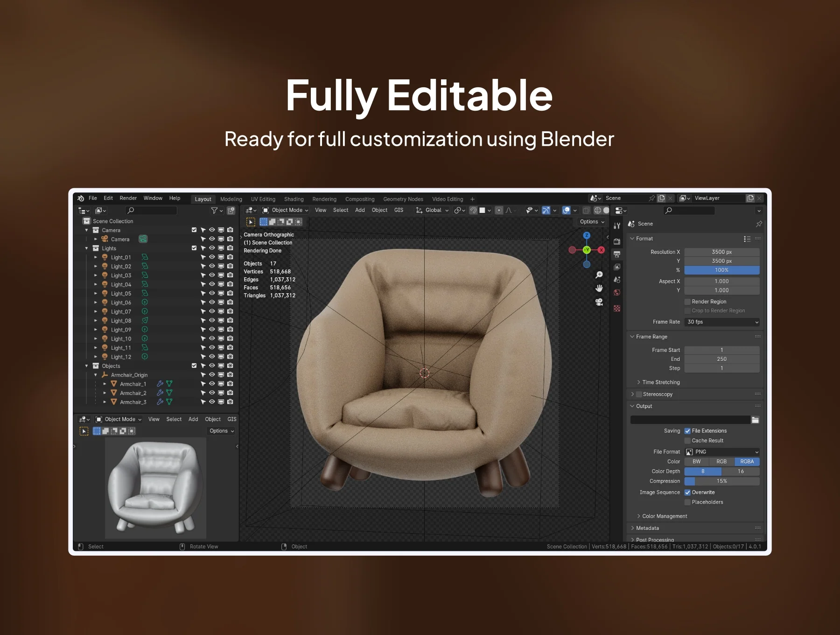Open Texture properties checker tab icon

(617, 309)
